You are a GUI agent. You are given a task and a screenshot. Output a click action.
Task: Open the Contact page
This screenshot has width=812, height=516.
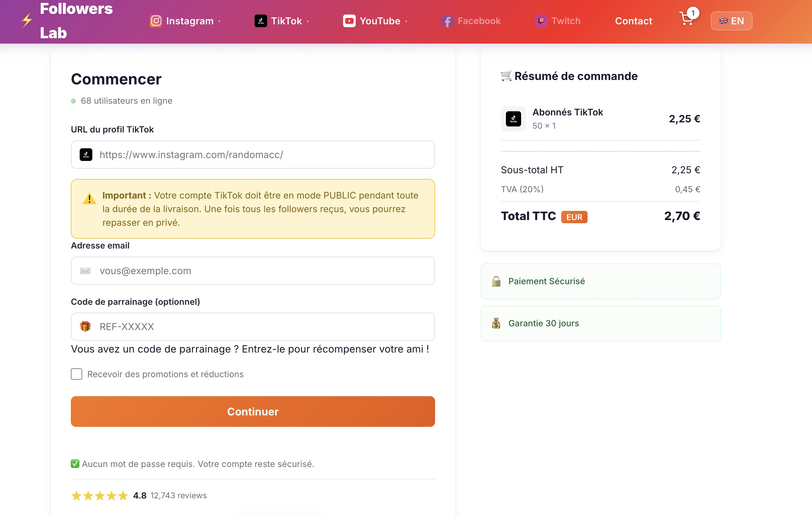pyautogui.click(x=634, y=21)
